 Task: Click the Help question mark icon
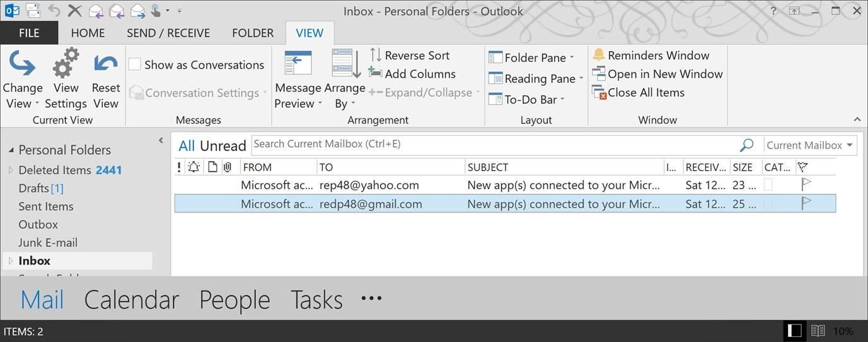(773, 11)
